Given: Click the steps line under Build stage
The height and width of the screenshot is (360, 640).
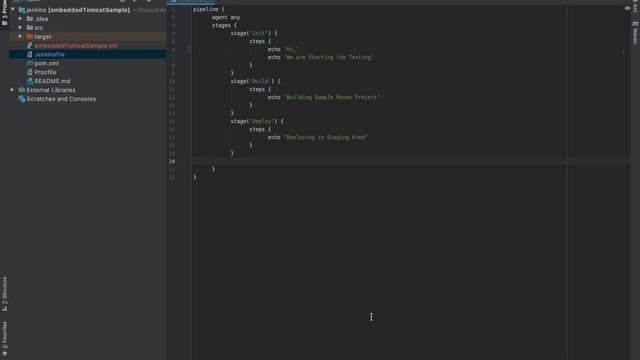Looking at the screenshot, I should click(x=260, y=89).
